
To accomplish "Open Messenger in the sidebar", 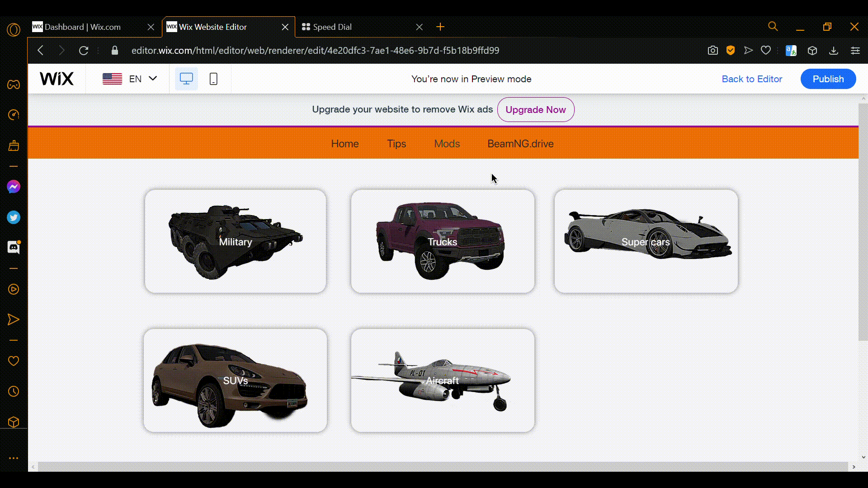I will [x=14, y=187].
